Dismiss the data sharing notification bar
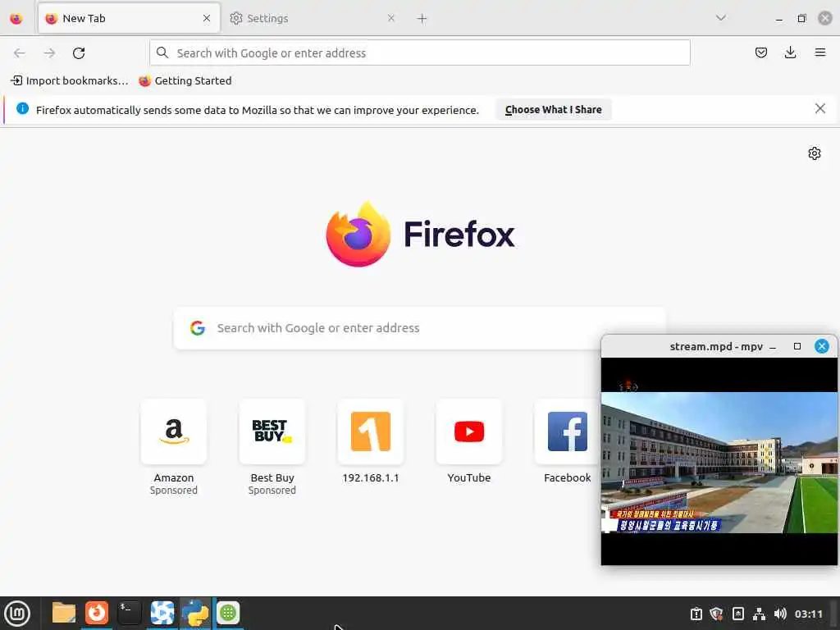 click(x=819, y=109)
